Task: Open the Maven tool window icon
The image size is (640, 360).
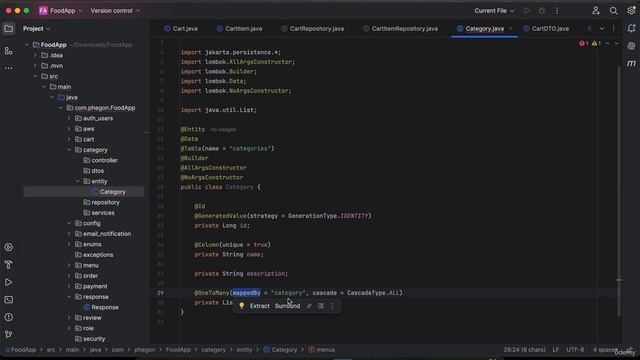Action: pos(631,63)
